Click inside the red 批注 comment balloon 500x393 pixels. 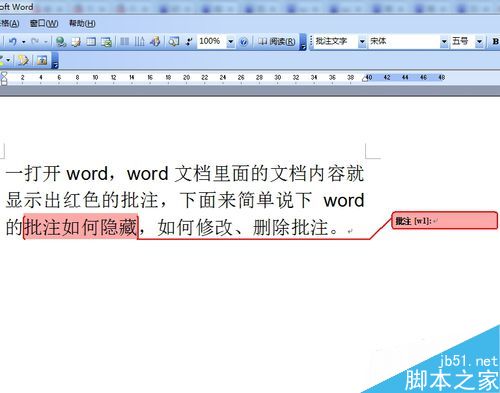[x=445, y=220]
